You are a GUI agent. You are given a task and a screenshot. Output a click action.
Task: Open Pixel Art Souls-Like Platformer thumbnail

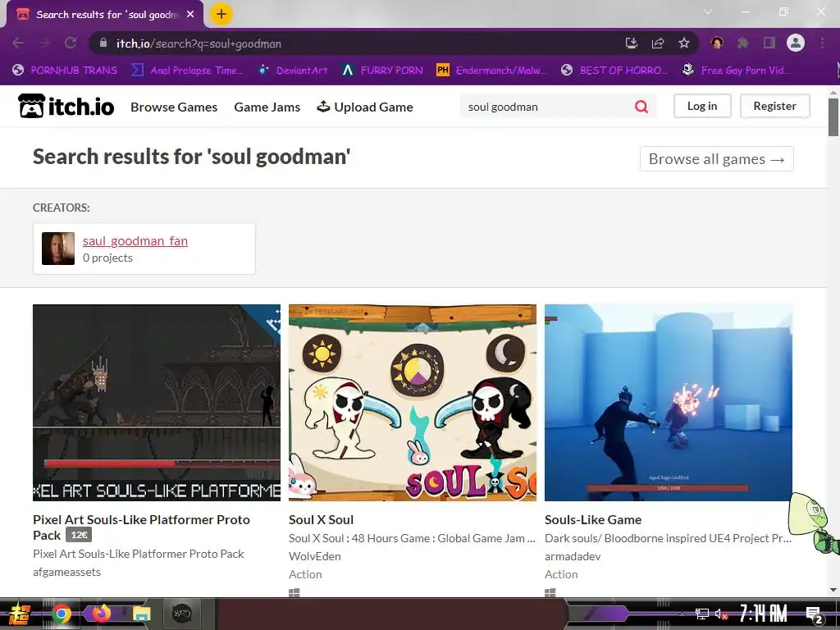tap(157, 403)
